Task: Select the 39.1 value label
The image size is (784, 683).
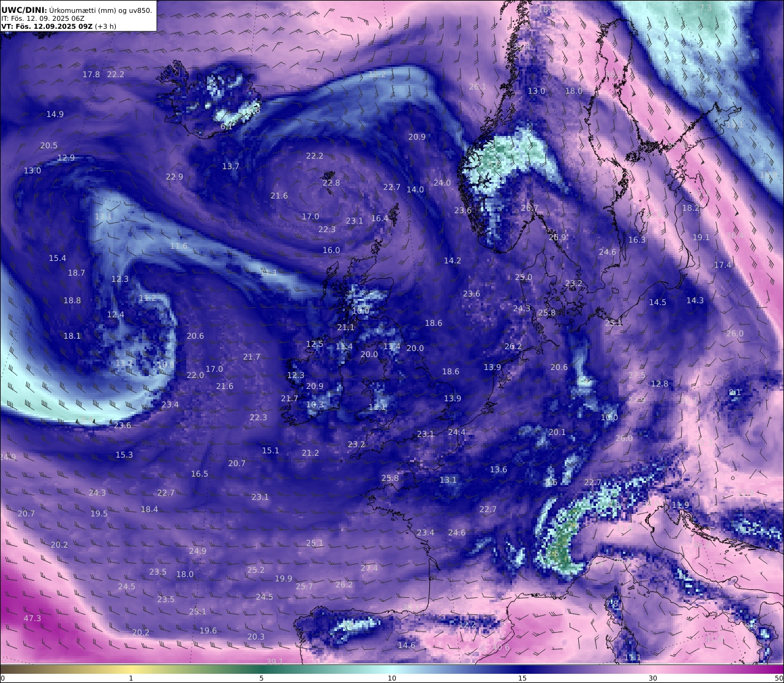Action: [x=275, y=662]
